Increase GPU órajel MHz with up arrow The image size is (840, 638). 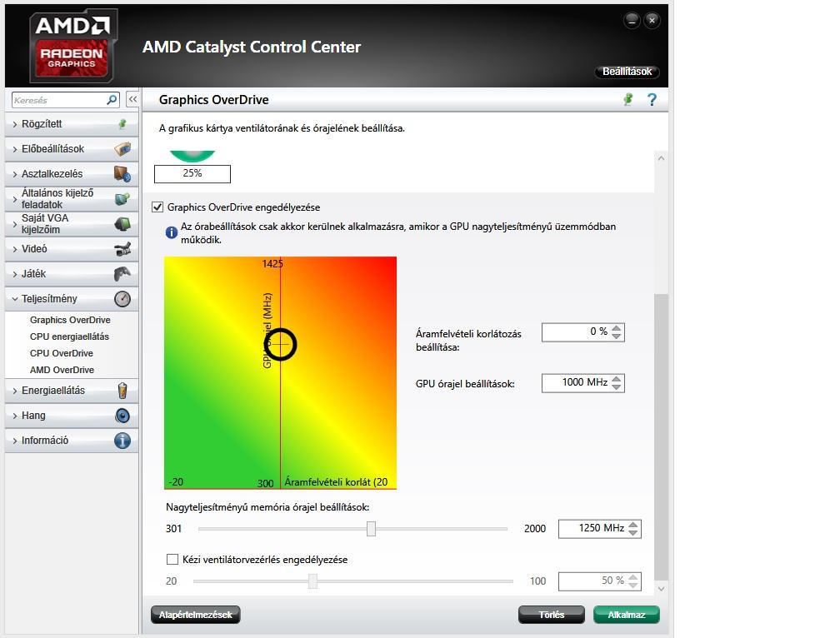point(617,379)
